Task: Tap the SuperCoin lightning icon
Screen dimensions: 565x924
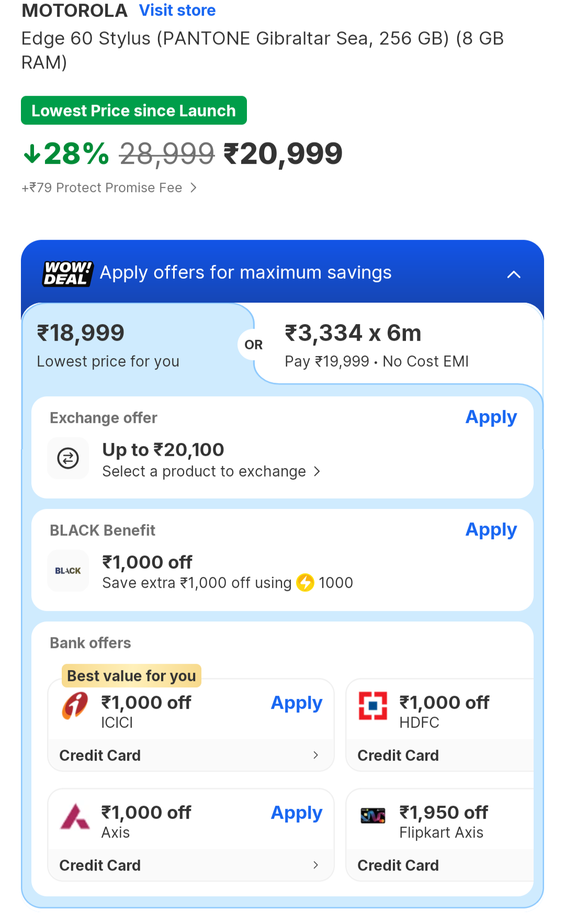Action: click(305, 583)
